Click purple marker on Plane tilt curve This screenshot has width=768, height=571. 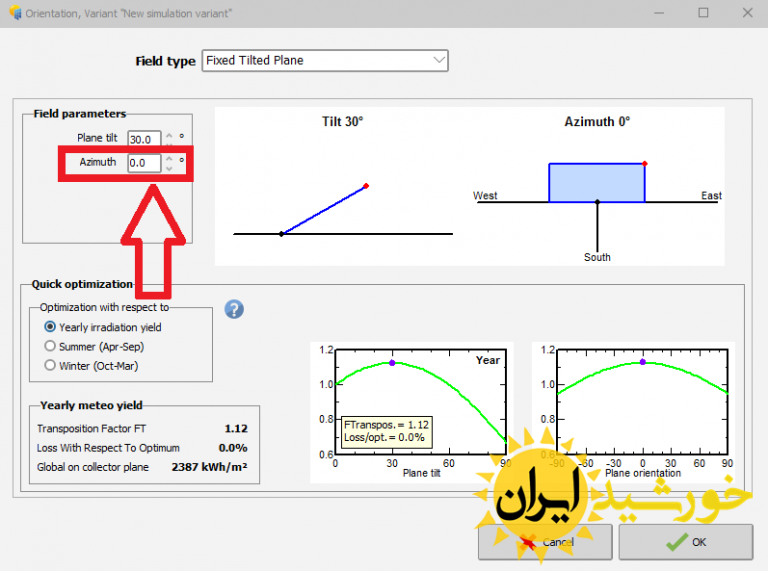point(392,363)
